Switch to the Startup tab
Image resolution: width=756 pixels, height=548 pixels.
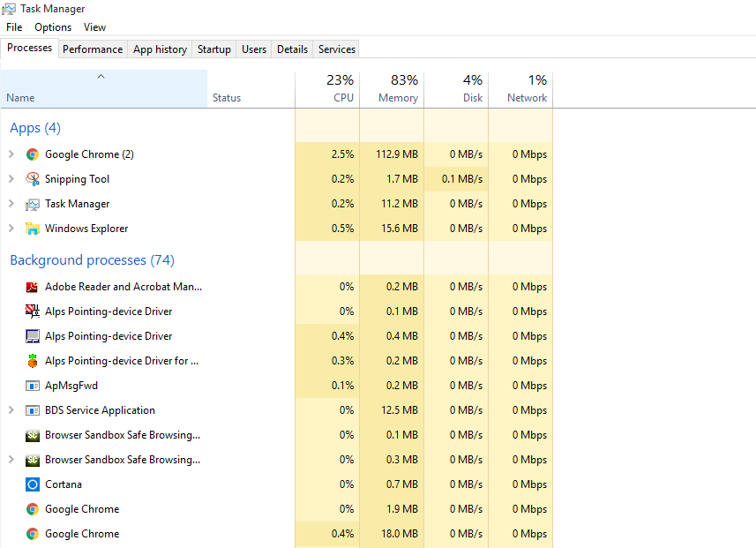213,49
